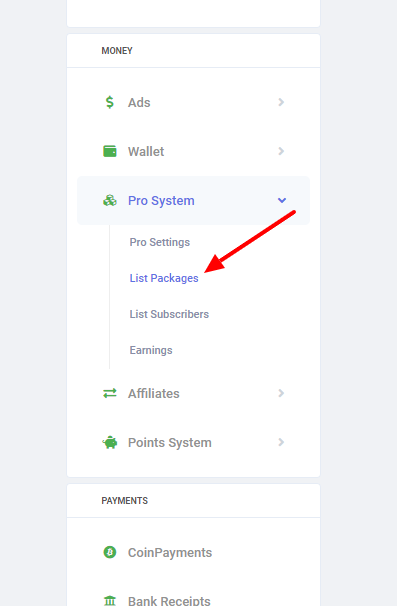Expand the Ads menu chevron

[281, 102]
